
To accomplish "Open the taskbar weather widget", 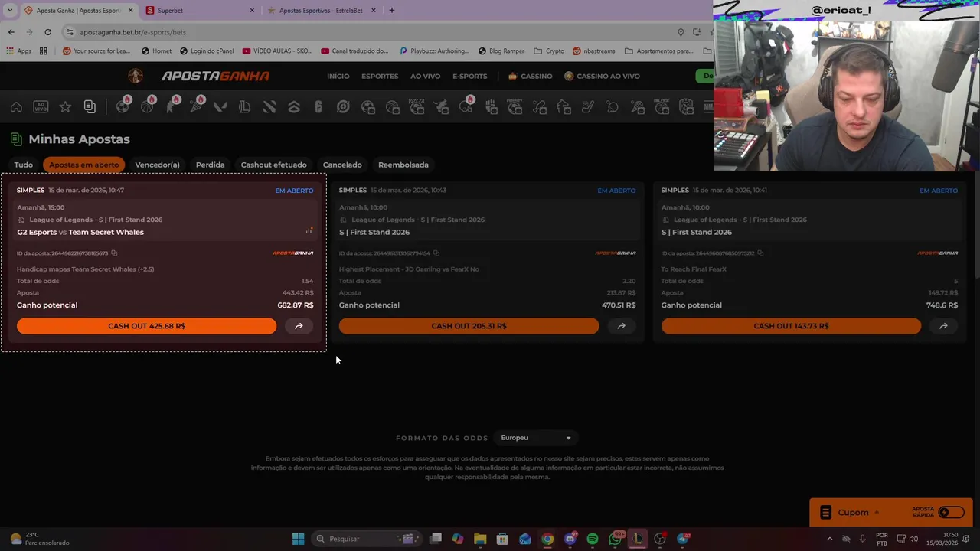I will pyautogui.click(x=38, y=539).
